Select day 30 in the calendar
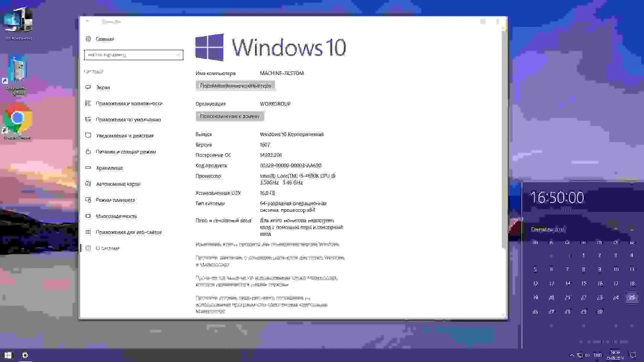This screenshot has width=644, height=362. [x=599, y=311]
